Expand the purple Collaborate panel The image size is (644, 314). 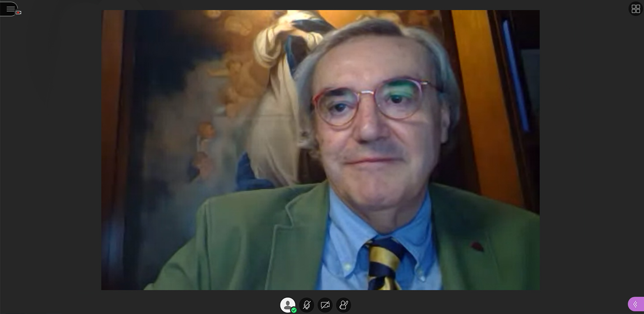[x=636, y=304]
